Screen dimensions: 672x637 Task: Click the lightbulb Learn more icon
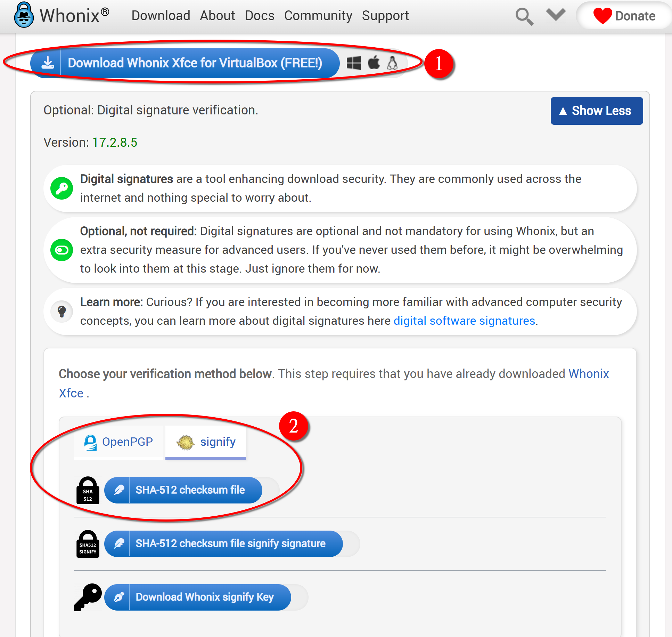(x=62, y=311)
